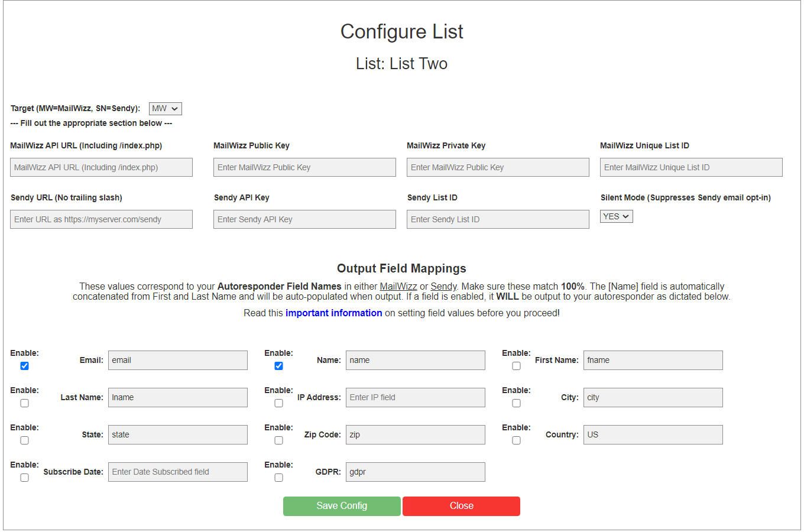The width and height of the screenshot is (804, 532).
Task: Uncheck the Enable checkbox for Name
Action: pos(278,366)
